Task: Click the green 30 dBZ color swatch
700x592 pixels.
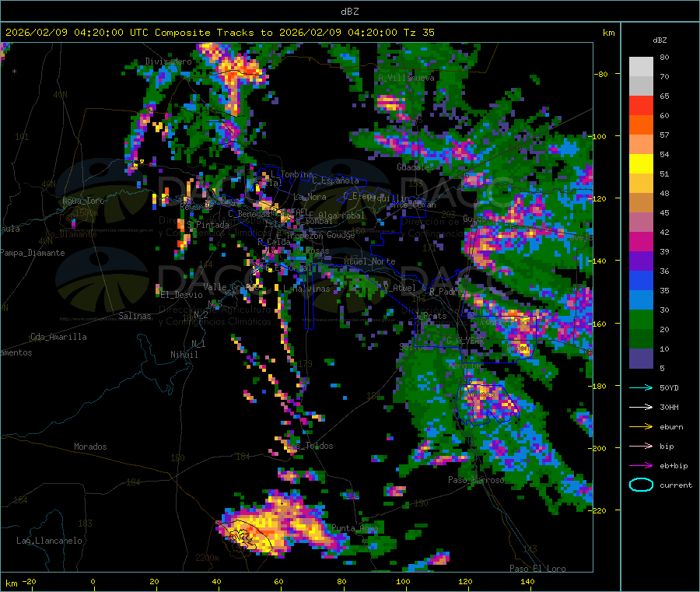Action: [641, 319]
